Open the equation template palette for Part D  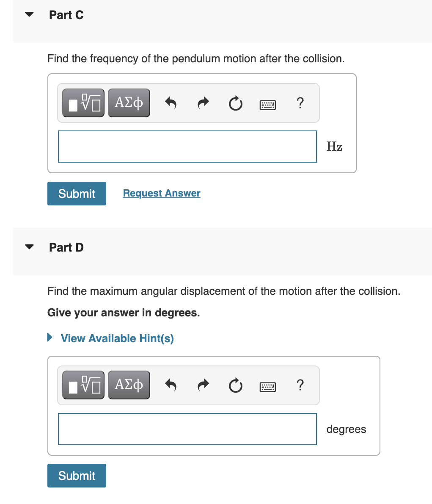click(x=83, y=385)
